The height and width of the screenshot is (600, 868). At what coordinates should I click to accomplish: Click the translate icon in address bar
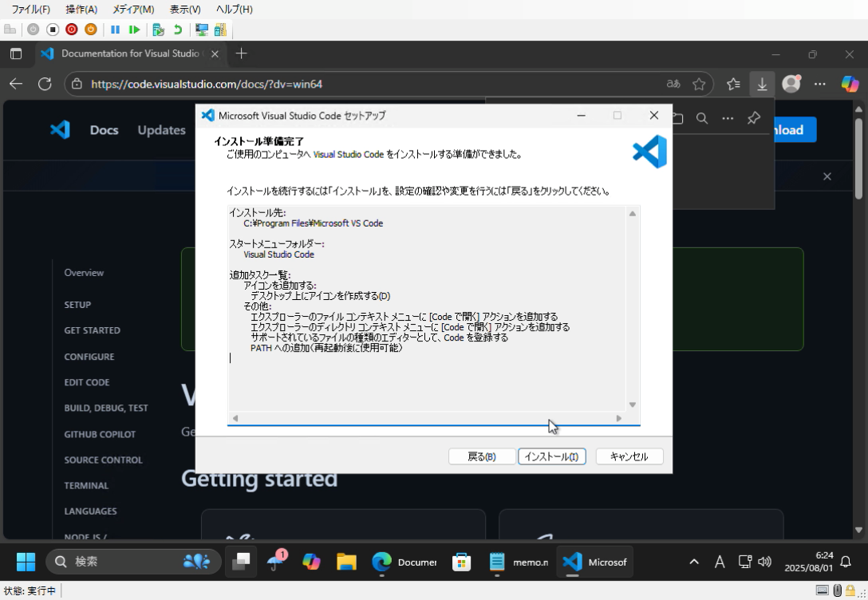pyautogui.click(x=673, y=84)
